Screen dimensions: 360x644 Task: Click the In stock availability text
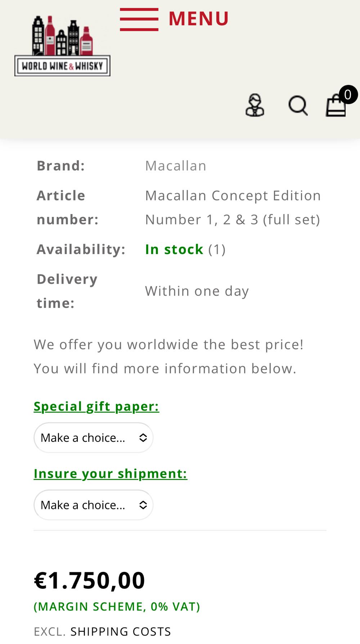(174, 249)
